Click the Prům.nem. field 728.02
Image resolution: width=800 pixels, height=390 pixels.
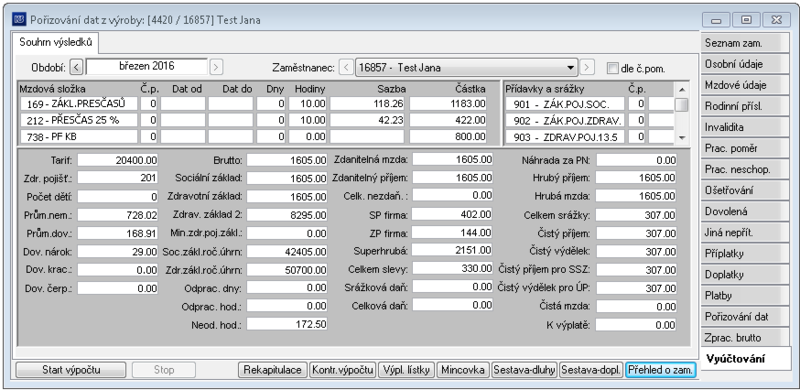118,215
